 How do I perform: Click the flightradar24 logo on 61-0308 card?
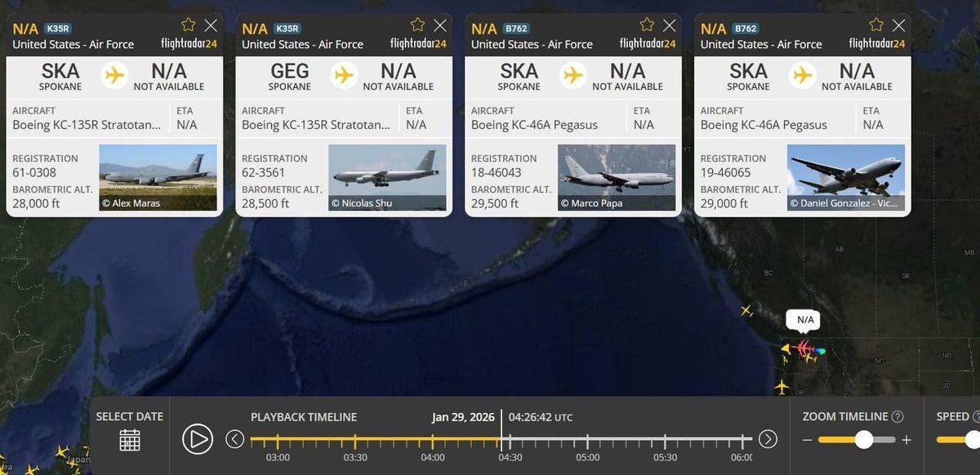click(189, 44)
